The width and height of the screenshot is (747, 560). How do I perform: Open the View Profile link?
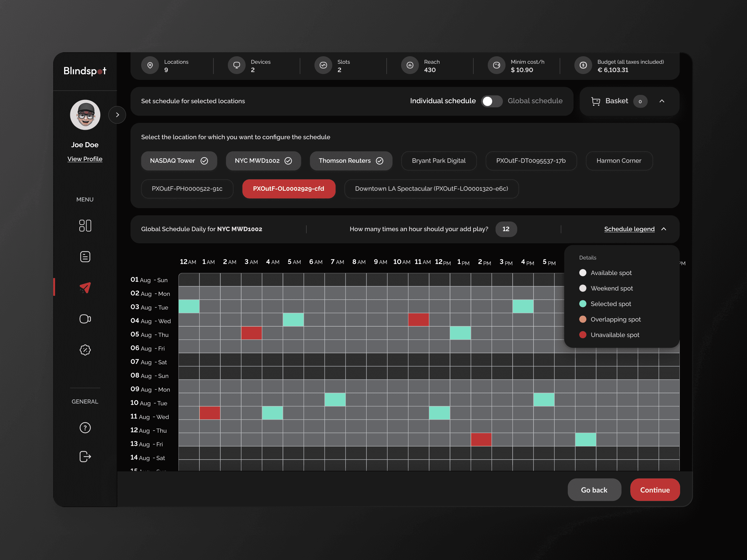85,159
